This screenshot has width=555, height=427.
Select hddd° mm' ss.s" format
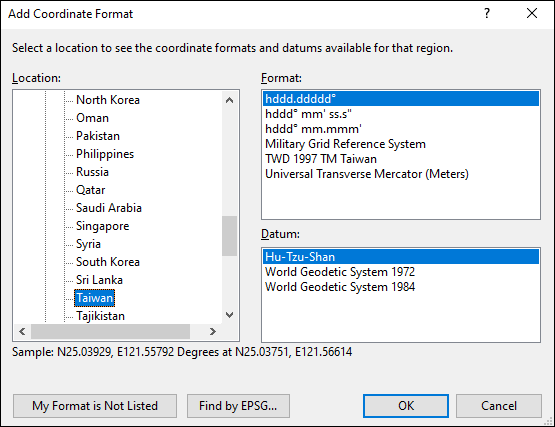click(x=401, y=114)
